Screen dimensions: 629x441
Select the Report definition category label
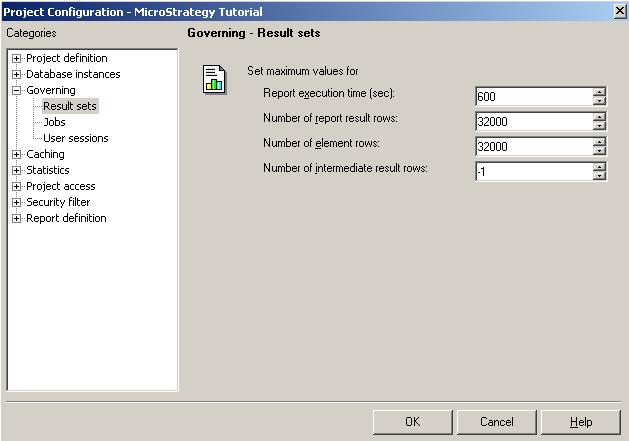point(66,218)
